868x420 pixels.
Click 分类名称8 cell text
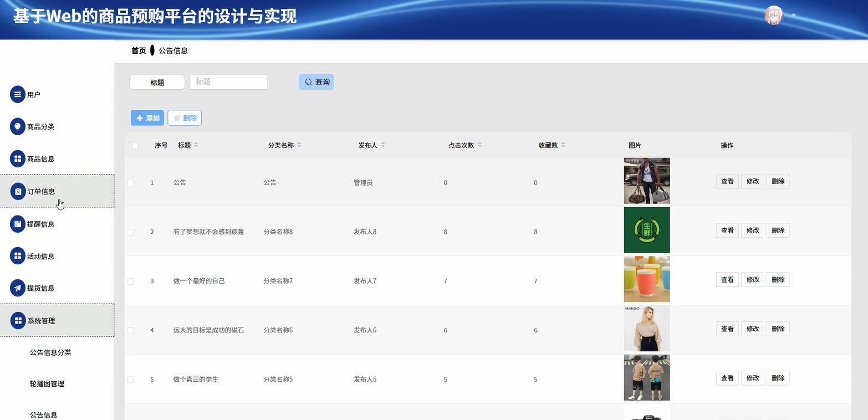coord(278,232)
